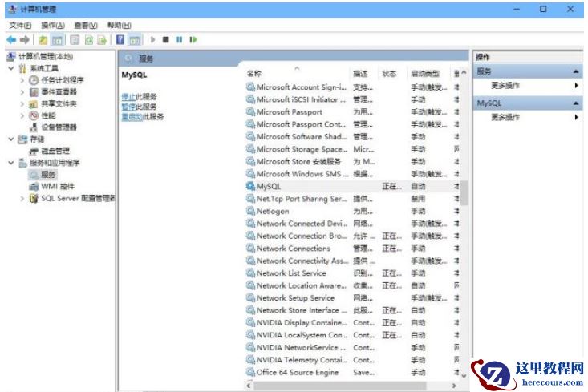Select Microsoft Store 安装服务 row
This screenshot has height=392, width=588.
point(352,161)
